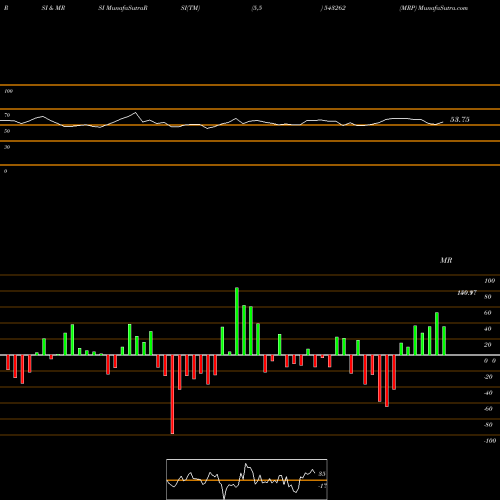Click the 149.97 value label
The height and width of the screenshot is (500, 500).
467,293
